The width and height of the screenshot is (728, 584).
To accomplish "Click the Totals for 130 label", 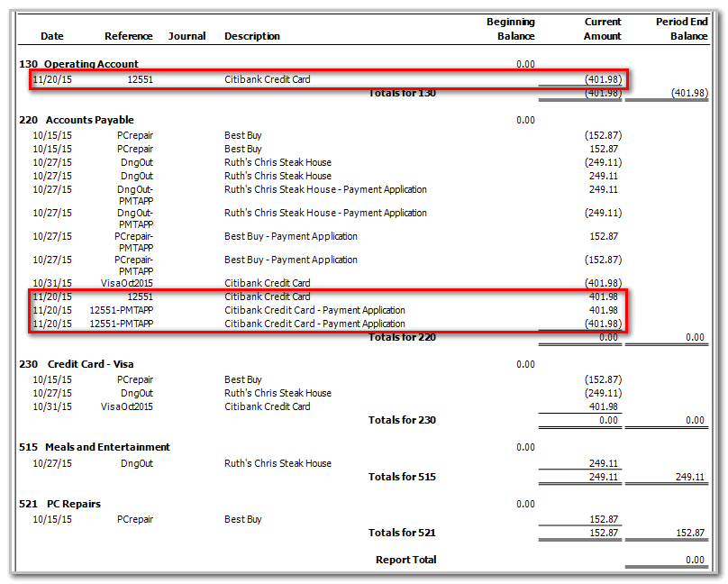I will (x=402, y=93).
